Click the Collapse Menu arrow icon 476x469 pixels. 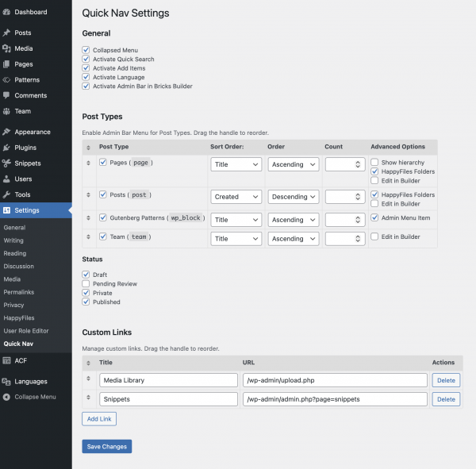(x=7, y=397)
